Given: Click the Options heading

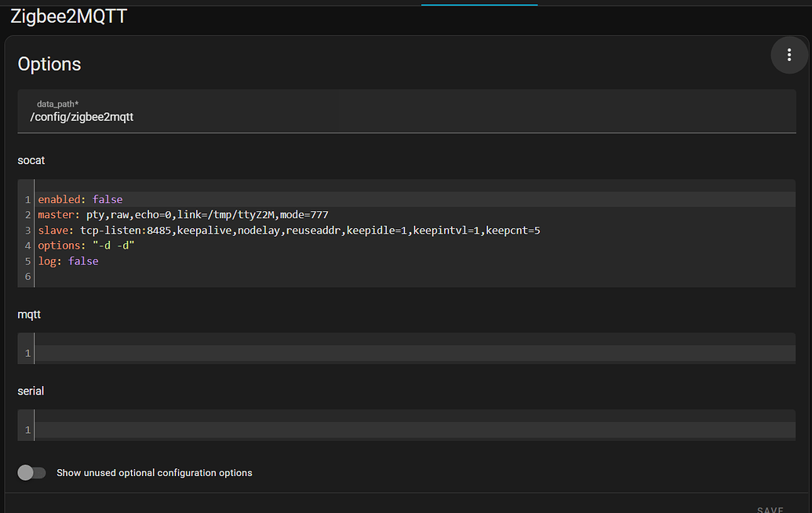Looking at the screenshot, I should click(49, 64).
